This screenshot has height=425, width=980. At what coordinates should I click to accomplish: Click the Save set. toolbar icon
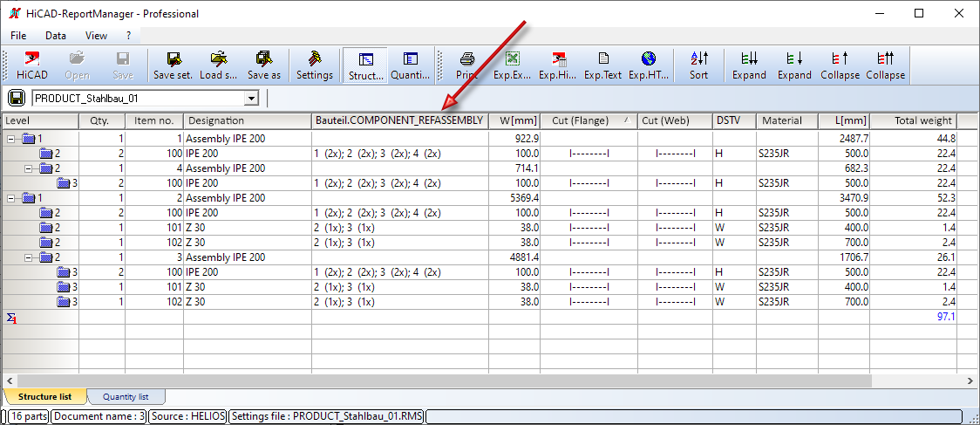click(174, 65)
